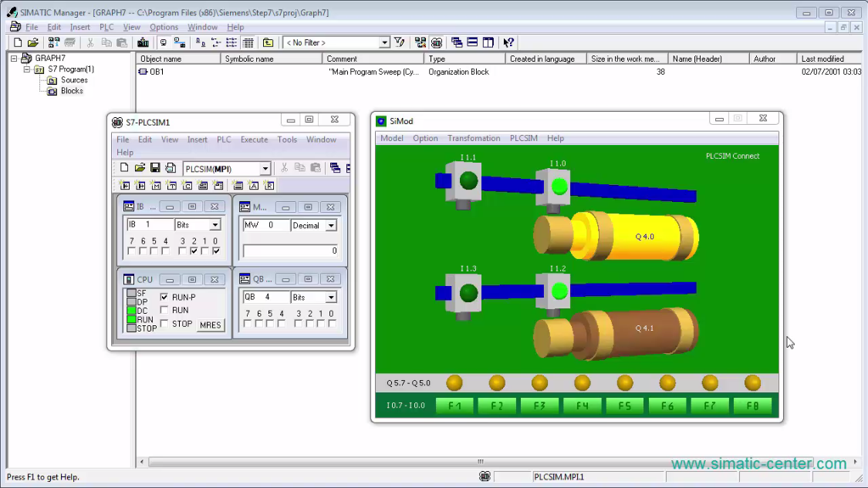Screen dimensions: 868x488
Task: Open the PLCSIM(MPI) connection dropdown
Action: point(265,169)
